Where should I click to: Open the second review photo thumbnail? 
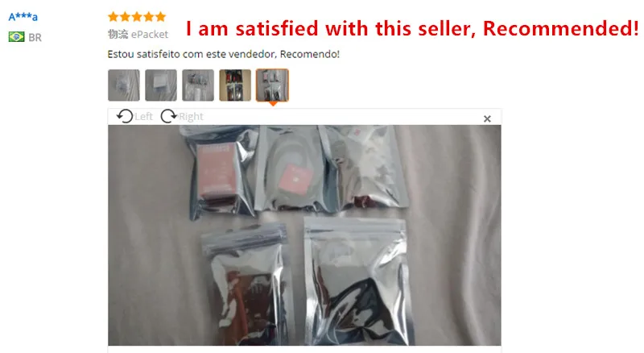[161, 85]
